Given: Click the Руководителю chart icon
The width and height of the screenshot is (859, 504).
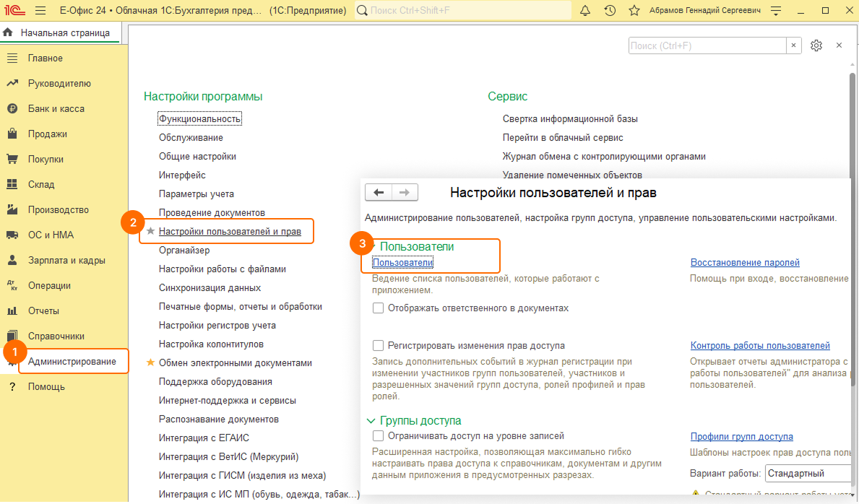Looking at the screenshot, I should (x=12, y=83).
